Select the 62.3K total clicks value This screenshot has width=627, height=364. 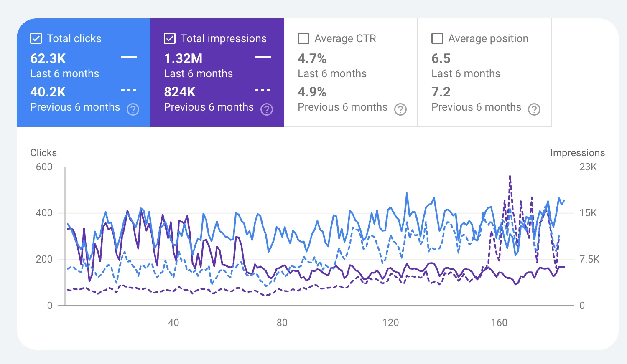pos(48,58)
